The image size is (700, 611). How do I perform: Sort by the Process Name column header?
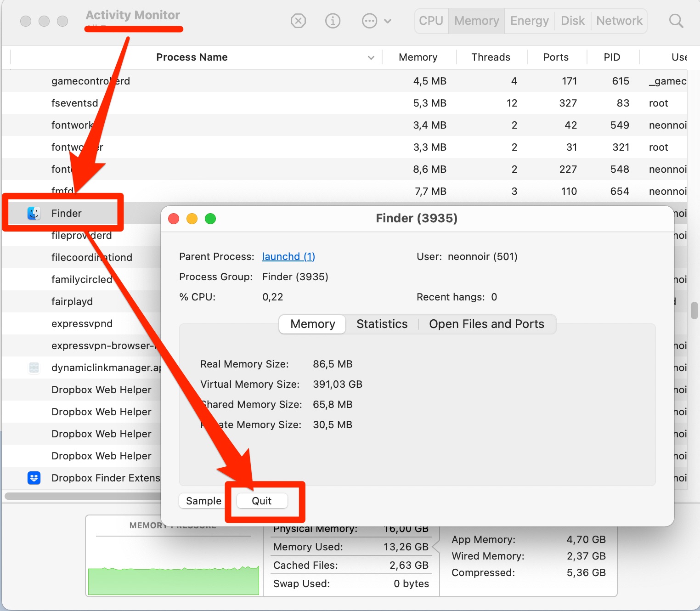192,57
